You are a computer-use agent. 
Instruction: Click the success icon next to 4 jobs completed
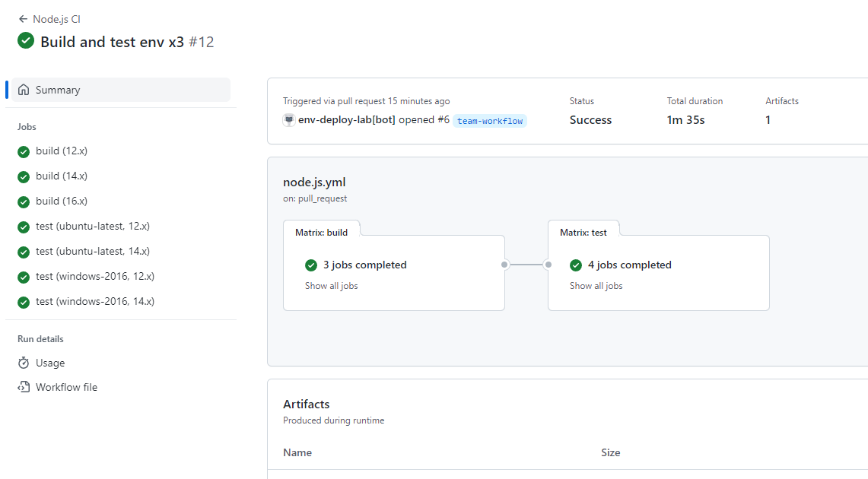coord(576,265)
